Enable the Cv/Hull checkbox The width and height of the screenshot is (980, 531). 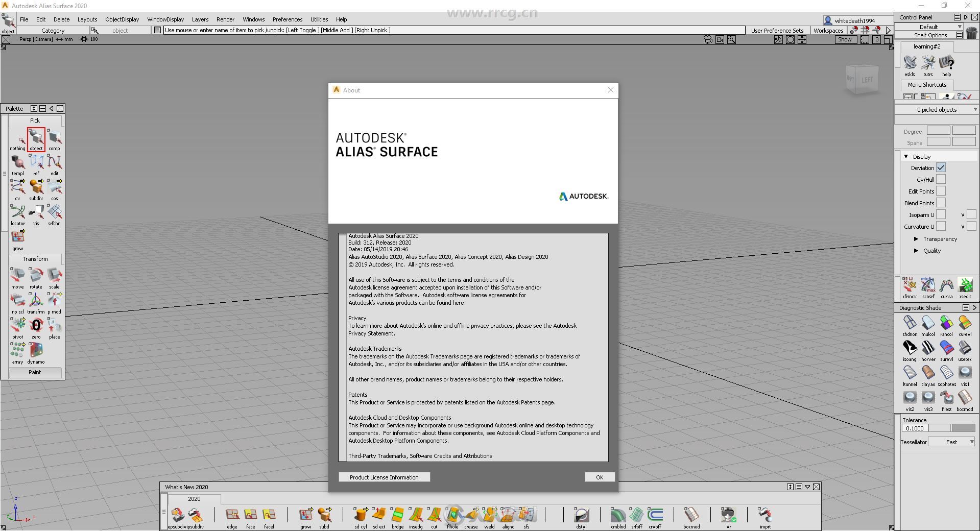tap(941, 179)
